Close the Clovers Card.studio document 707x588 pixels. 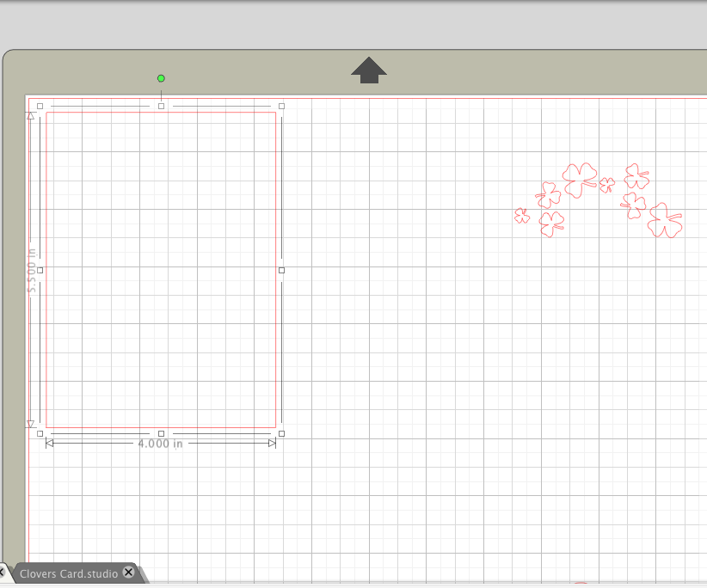[x=128, y=573]
